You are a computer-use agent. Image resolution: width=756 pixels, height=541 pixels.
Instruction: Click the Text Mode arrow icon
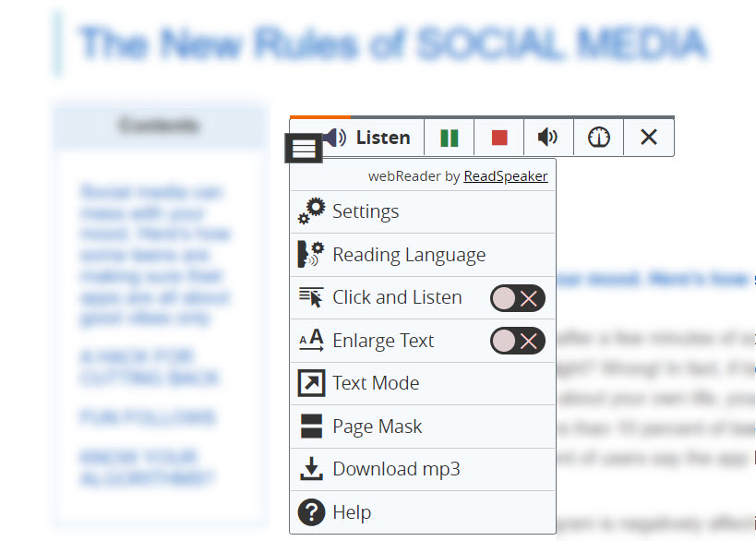pyautogui.click(x=311, y=383)
